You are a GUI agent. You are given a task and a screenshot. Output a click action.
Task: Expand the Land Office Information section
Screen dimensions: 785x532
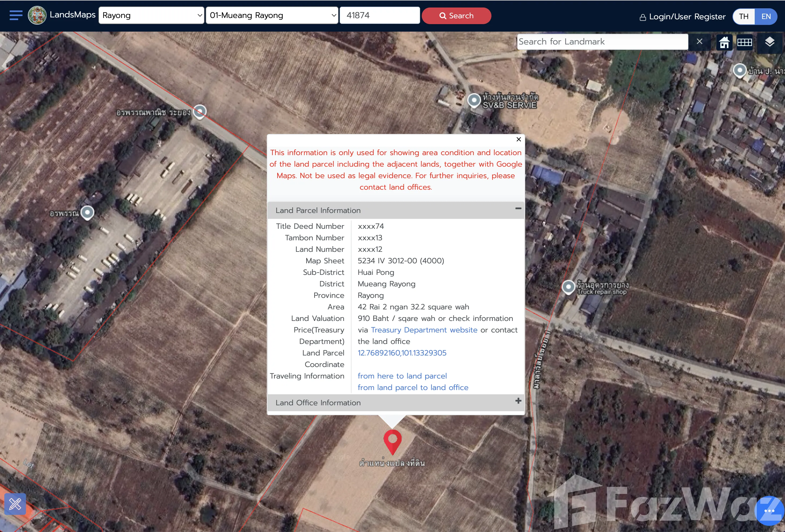point(518,401)
